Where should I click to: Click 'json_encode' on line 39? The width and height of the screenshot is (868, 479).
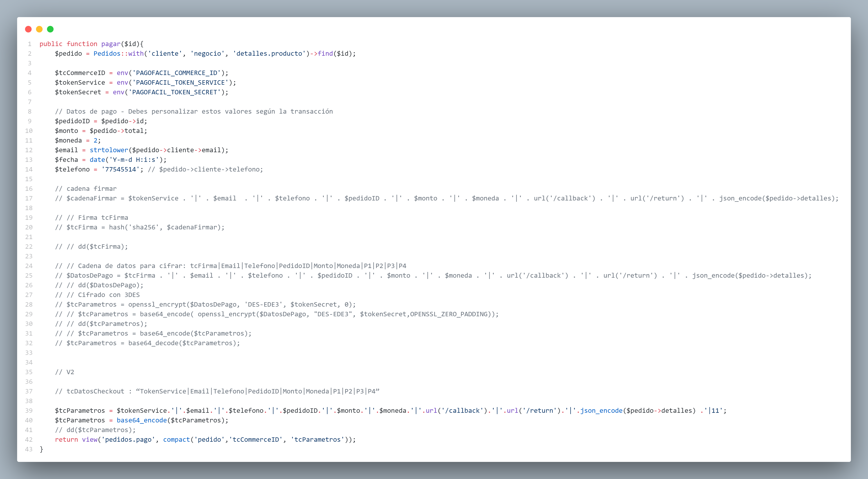tap(601, 411)
